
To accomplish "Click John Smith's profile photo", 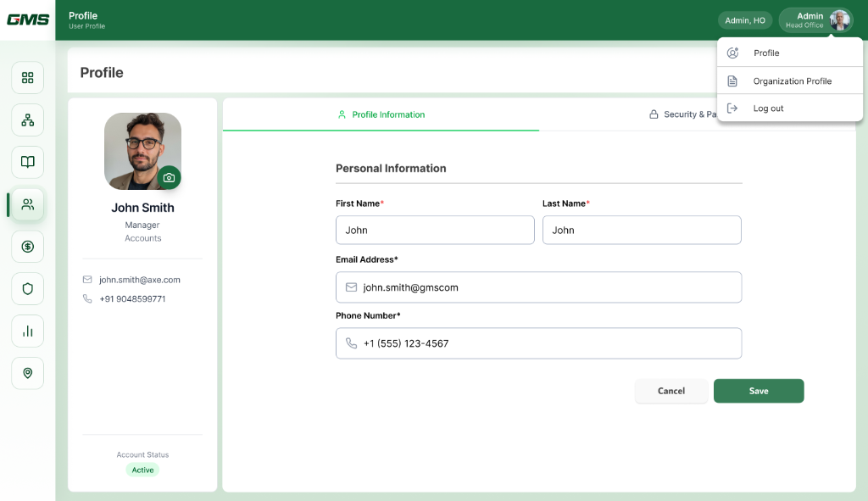I will [x=142, y=151].
